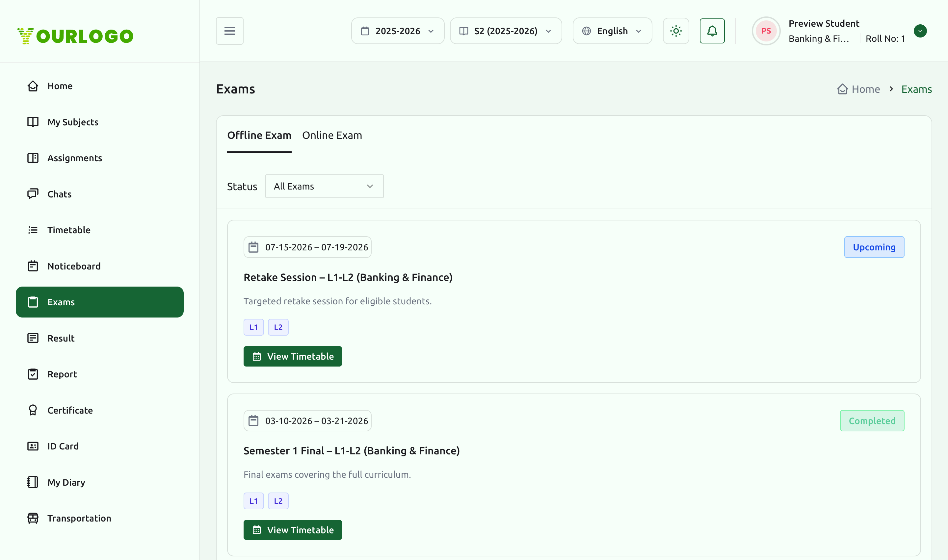Open My Subjects in the sidebar
Screen dimensions: 948x560
(x=100, y=122)
